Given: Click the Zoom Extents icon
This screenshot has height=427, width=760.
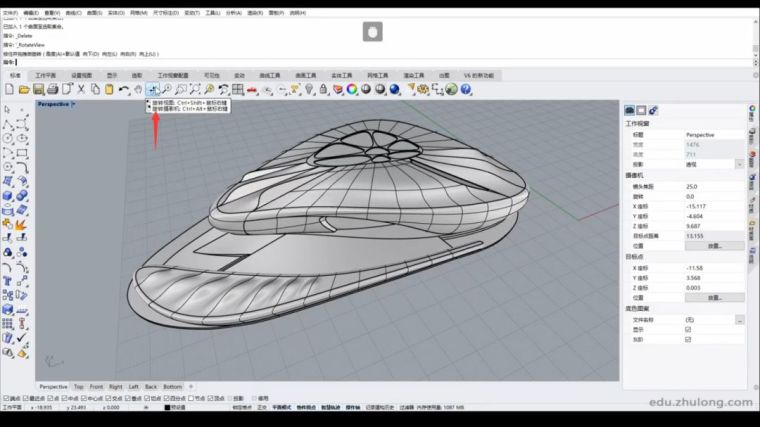Looking at the screenshot, I should click(x=195, y=89).
